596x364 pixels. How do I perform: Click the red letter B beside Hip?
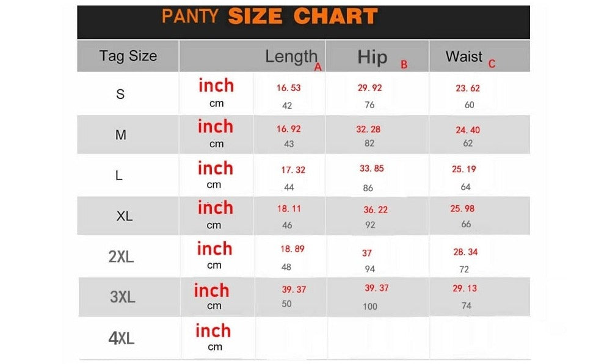[404, 65]
